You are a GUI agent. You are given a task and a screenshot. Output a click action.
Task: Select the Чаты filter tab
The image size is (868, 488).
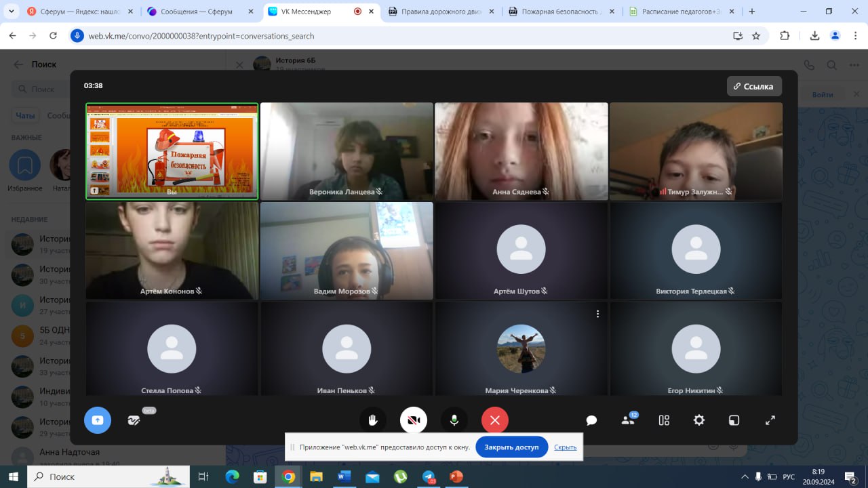(x=25, y=116)
